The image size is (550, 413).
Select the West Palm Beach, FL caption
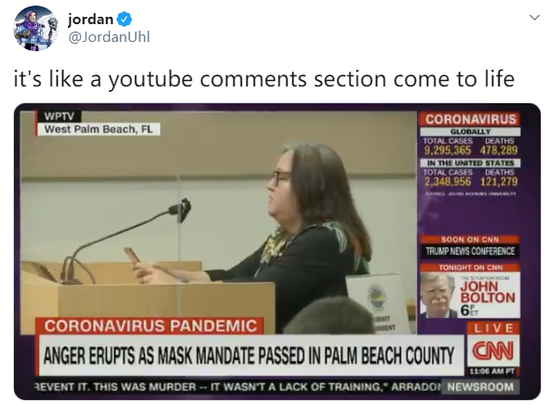[99, 129]
